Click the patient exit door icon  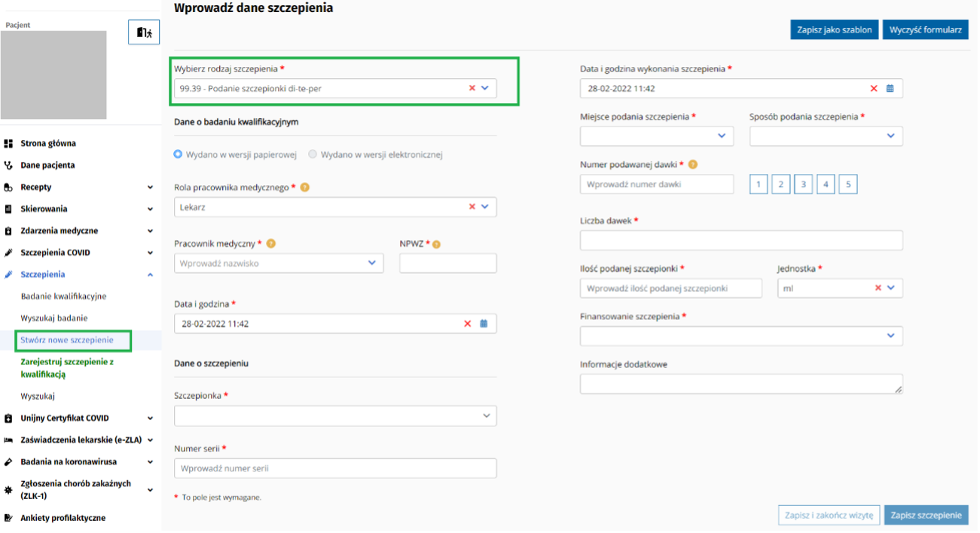(143, 32)
